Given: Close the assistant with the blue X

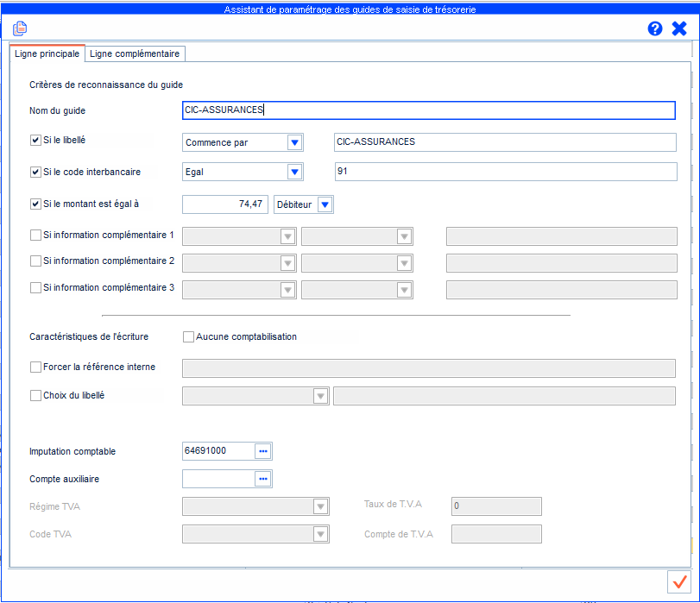Looking at the screenshot, I should (679, 28).
